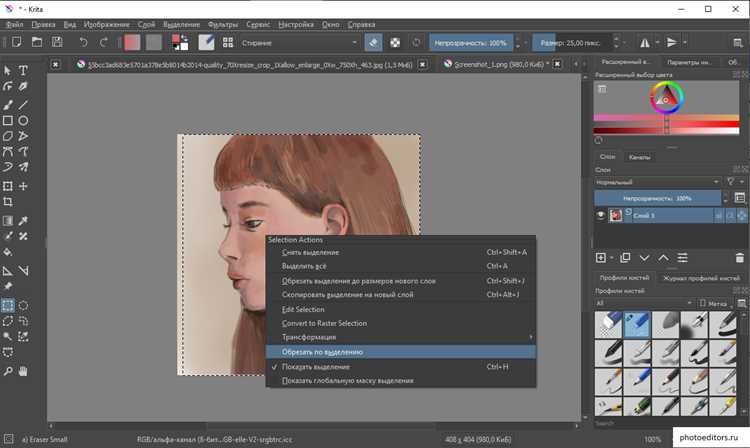
Task: Choose the Ellipse shape tool
Action: coord(23,120)
